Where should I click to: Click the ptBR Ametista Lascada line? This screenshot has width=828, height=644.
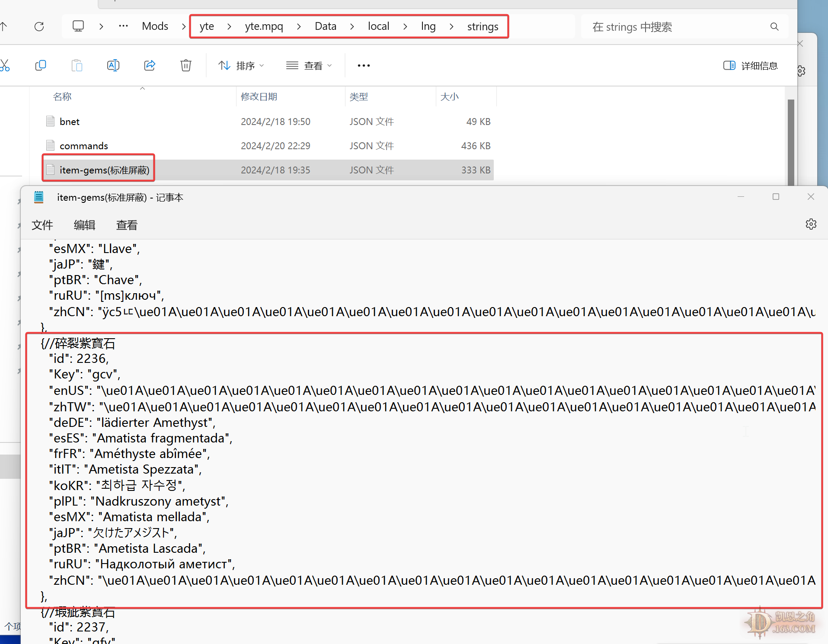127,548
